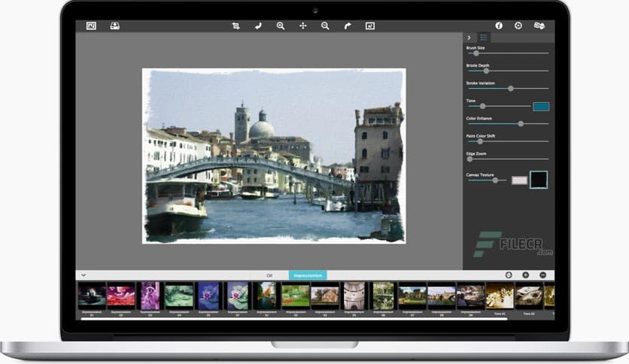The image size is (629, 364).
Task: Click the show original image icon
Action: coord(370,26)
